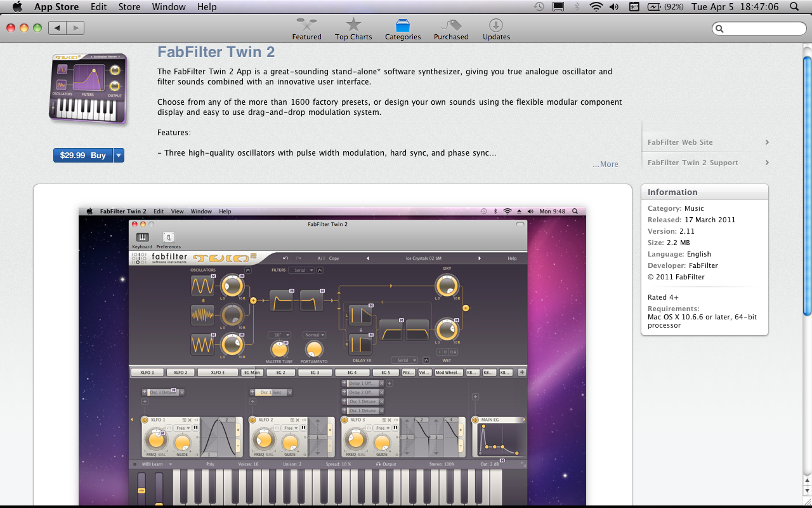Open the dropdown arrow beside Buy
812x508 pixels.
[x=119, y=155]
